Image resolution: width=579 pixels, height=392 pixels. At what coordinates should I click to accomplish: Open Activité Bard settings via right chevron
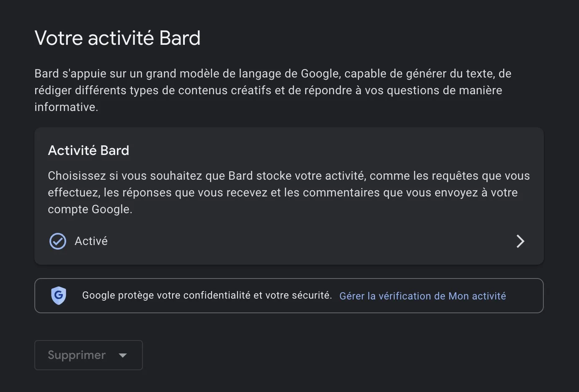pyautogui.click(x=520, y=241)
